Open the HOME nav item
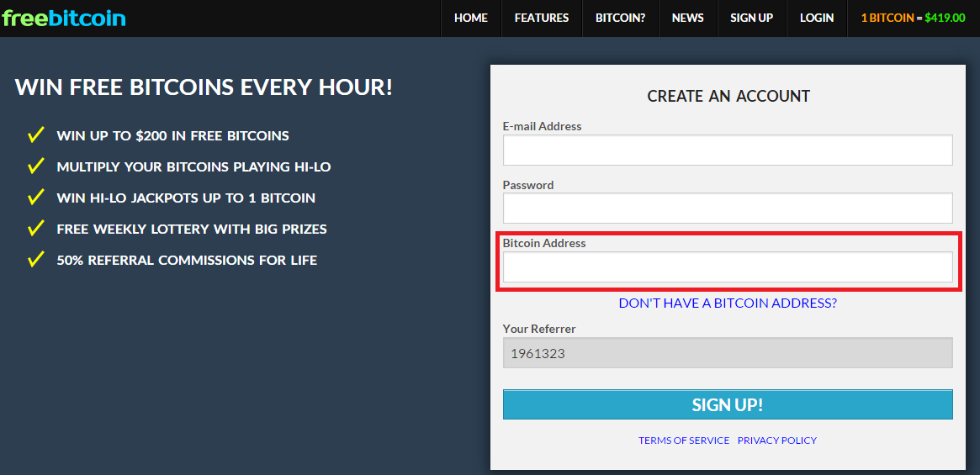This screenshot has width=980, height=475. point(470,18)
